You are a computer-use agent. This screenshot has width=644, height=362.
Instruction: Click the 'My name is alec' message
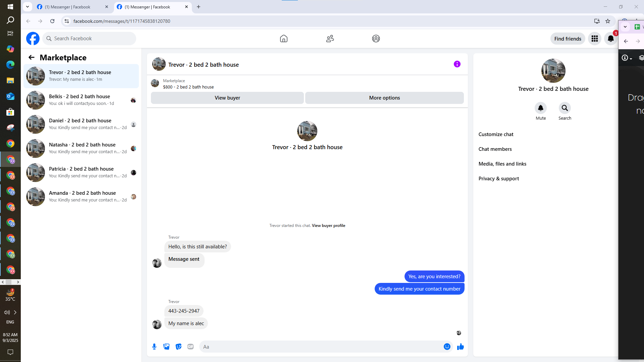(x=186, y=323)
